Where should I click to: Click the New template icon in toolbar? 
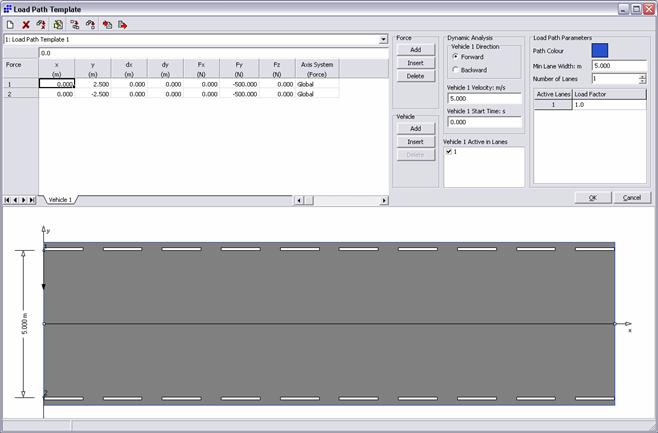tap(10, 24)
